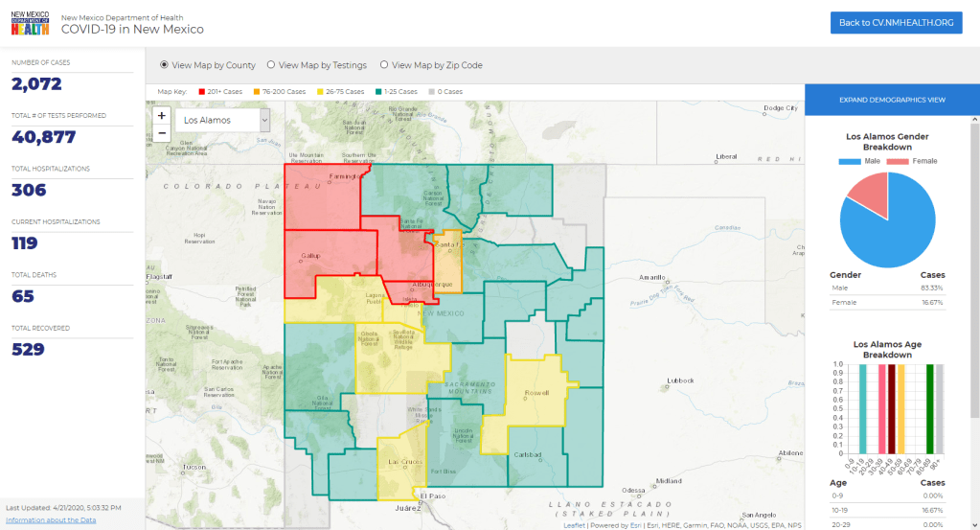980x530 pixels.
Task: Zoom in on the map
Action: (161, 116)
